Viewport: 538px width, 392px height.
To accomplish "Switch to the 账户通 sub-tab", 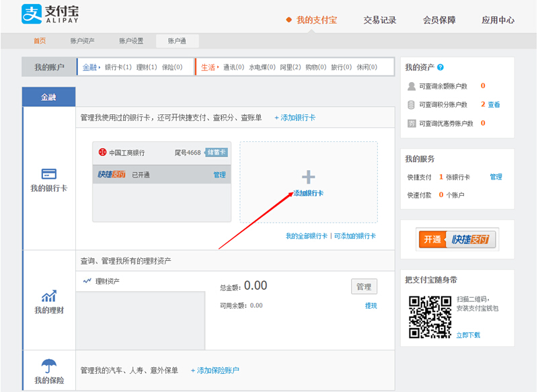I will (177, 41).
